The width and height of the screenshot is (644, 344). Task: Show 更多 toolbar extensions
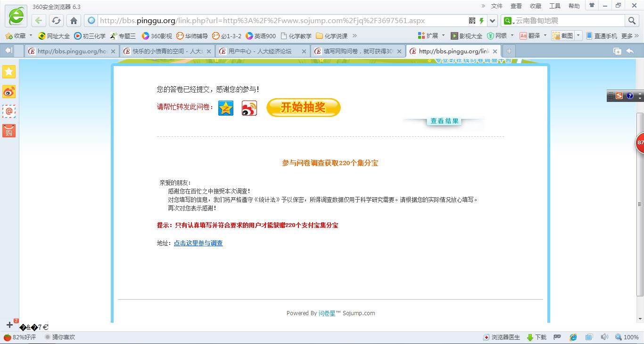point(630,36)
